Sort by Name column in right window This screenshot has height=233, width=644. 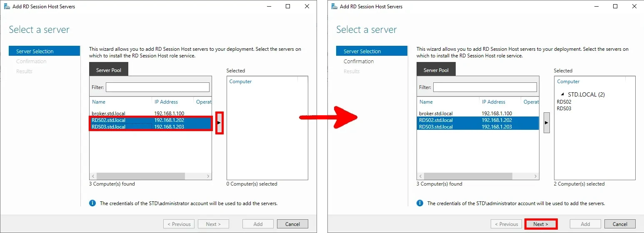click(426, 102)
